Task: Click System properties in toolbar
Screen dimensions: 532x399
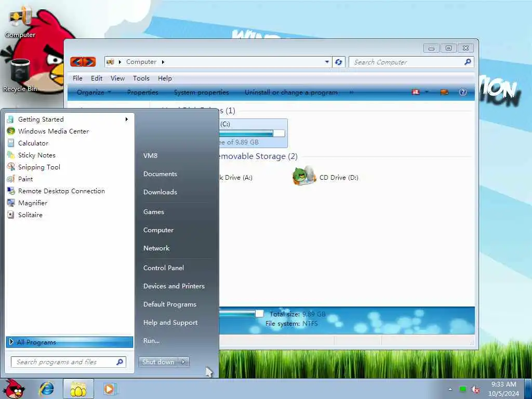Action: pyautogui.click(x=202, y=92)
